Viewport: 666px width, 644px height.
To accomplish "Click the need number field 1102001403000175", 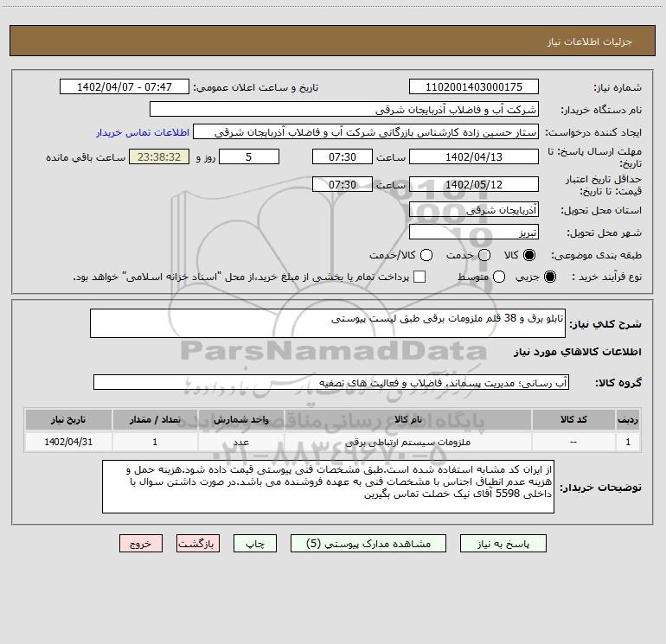I will [x=474, y=87].
